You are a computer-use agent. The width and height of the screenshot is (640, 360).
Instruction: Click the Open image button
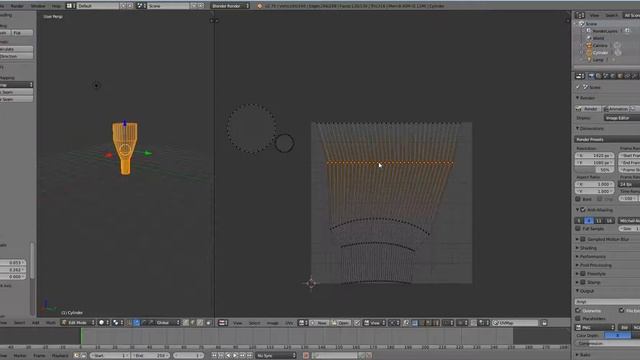pos(340,322)
